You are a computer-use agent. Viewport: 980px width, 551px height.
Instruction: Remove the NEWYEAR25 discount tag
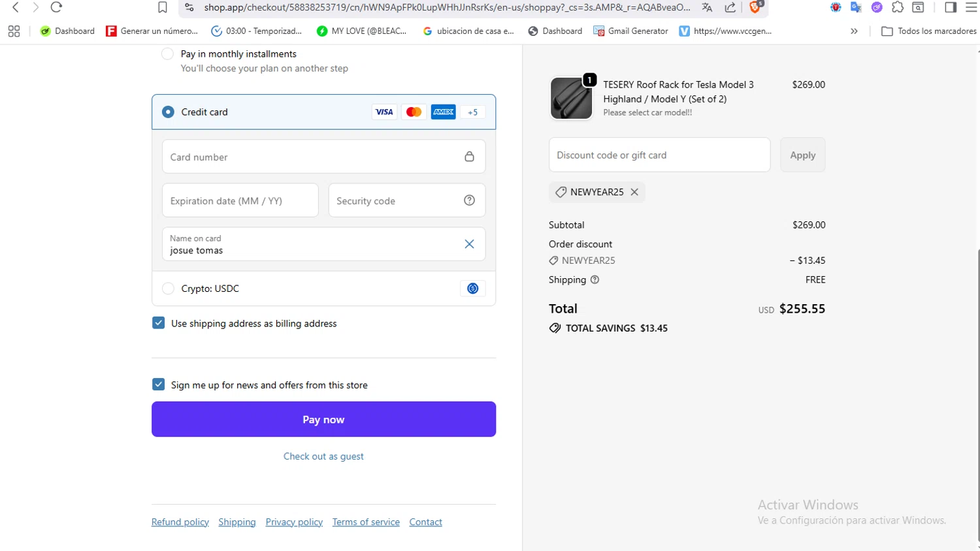coord(634,192)
